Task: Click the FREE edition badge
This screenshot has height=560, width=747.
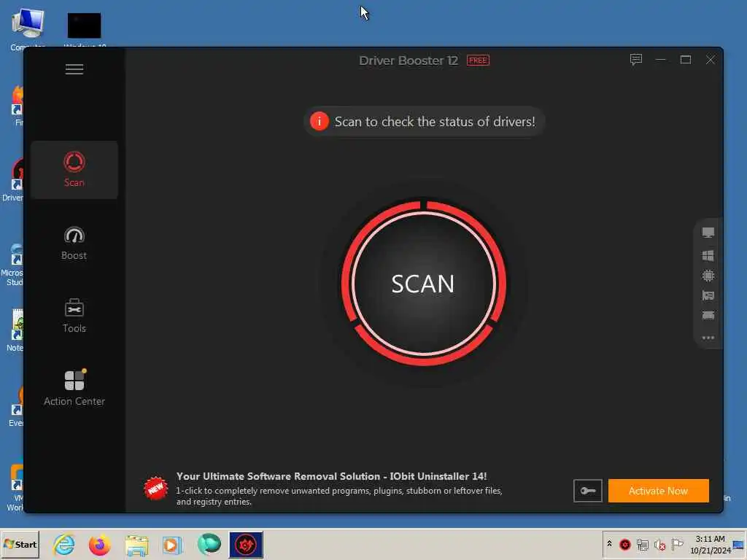Action: (478, 61)
